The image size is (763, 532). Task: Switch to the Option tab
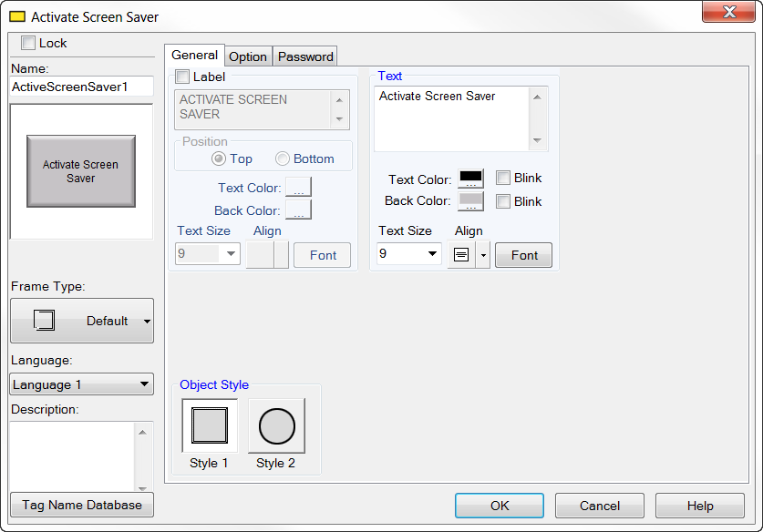(x=248, y=56)
